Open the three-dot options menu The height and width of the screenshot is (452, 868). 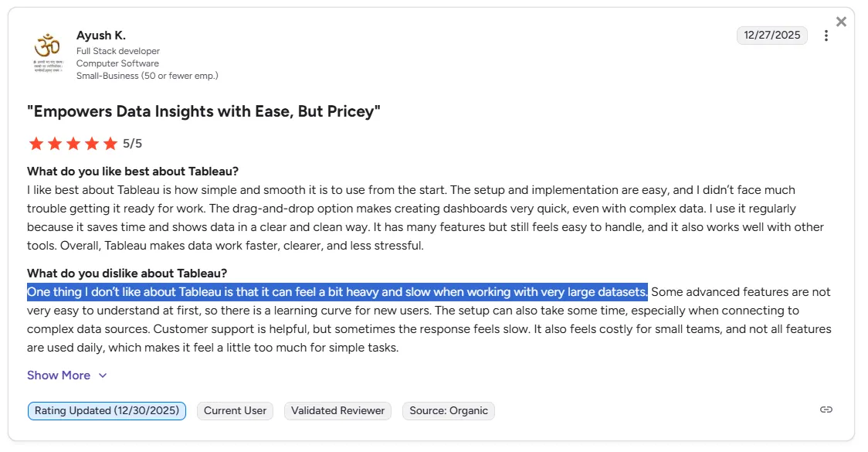826,36
